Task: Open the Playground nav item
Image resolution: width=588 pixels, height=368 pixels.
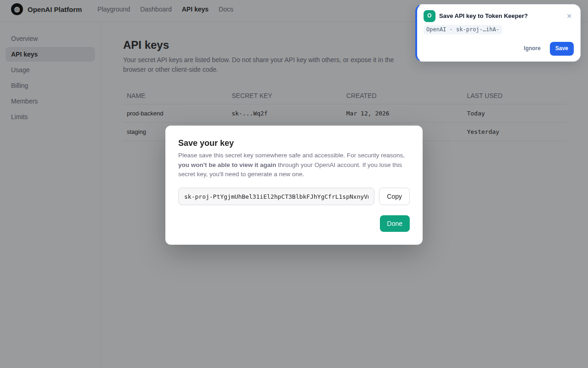Action: [x=113, y=9]
